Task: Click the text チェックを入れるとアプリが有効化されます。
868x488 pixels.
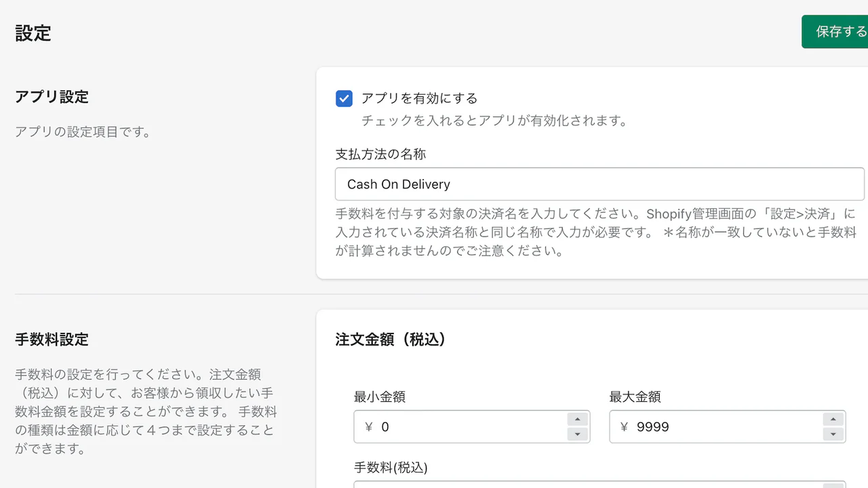Action: tap(495, 121)
